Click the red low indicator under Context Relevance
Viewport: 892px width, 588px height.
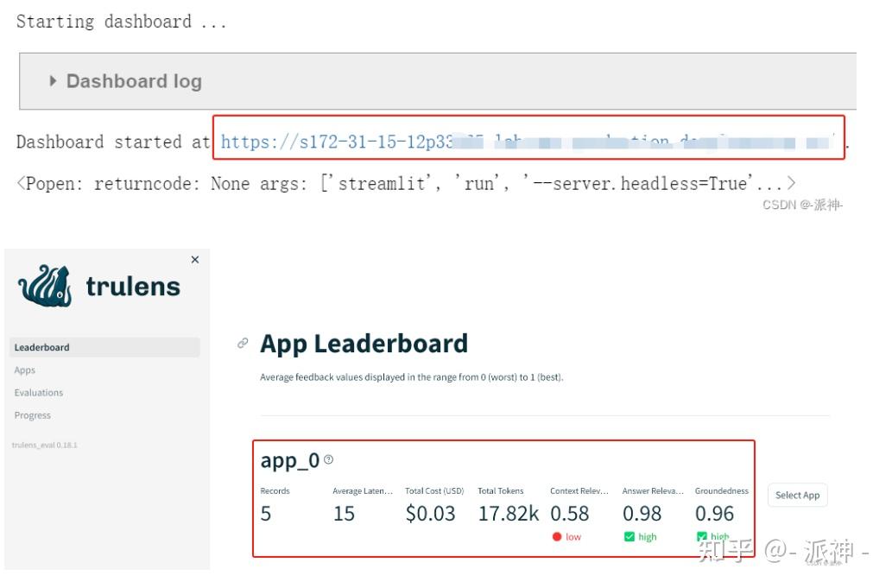(x=558, y=537)
